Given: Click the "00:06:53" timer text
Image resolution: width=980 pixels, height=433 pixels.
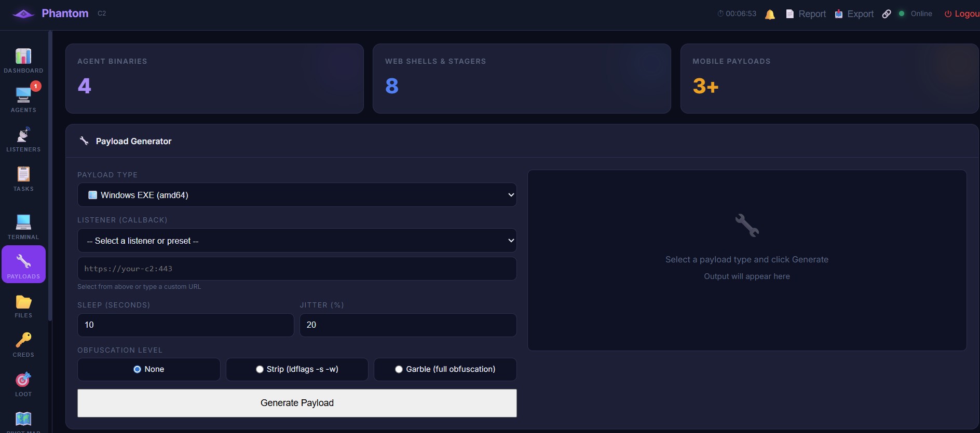Looking at the screenshot, I should coord(741,13).
